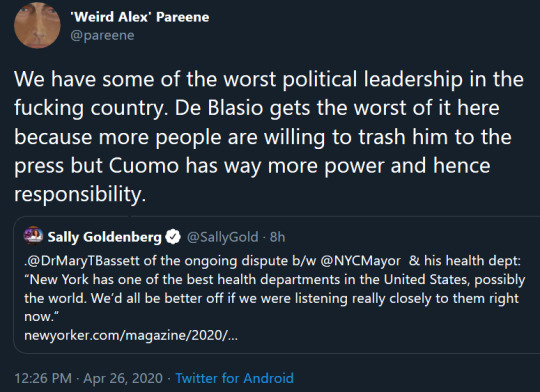Open the @pareene handle
Image resolution: width=540 pixels, height=392 pixels.
[102, 35]
